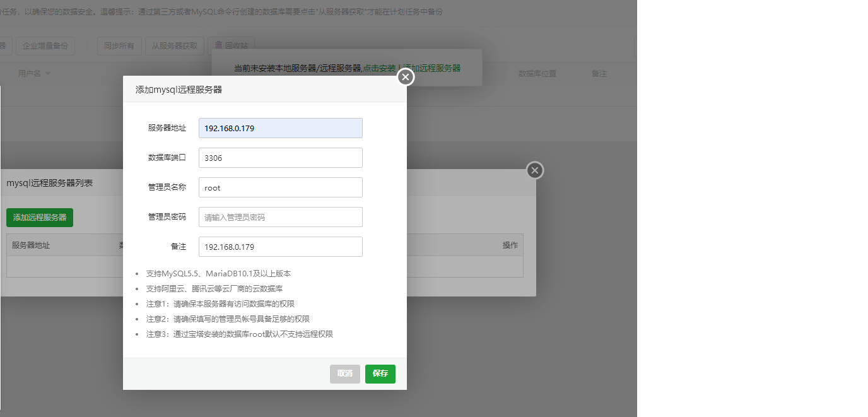Click 从服务器获取 button in background toolbar

point(175,45)
